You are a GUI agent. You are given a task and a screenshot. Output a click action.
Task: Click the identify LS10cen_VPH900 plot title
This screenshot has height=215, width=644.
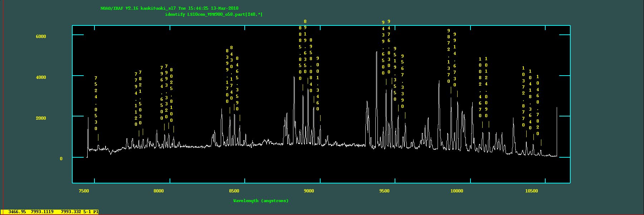tap(214, 14)
